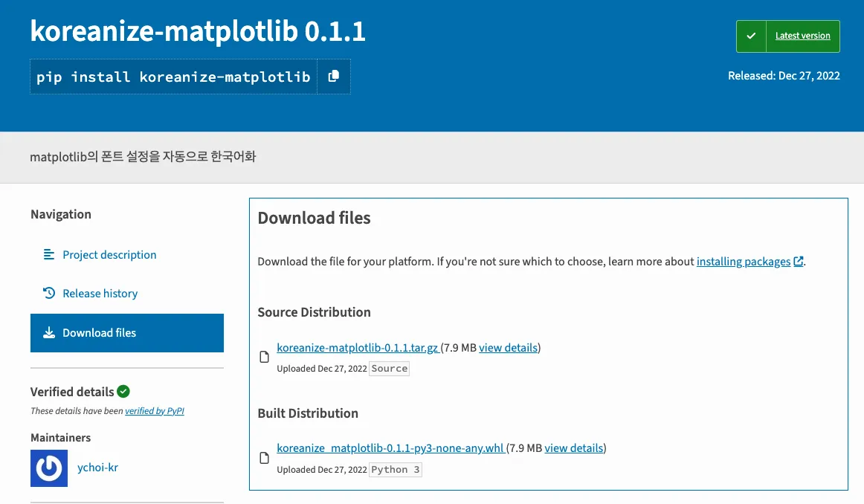The image size is (864, 504).
Task: Select the pip install koreanize-matplotlib command text
Action: pos(173,77)
